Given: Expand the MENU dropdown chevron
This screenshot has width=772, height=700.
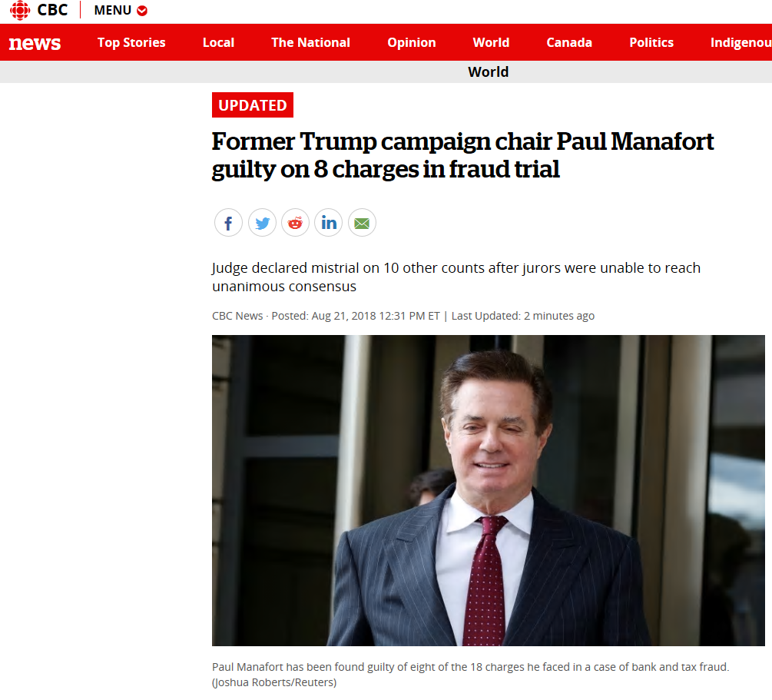Looking at the screenshot, I should pos(142,11).
